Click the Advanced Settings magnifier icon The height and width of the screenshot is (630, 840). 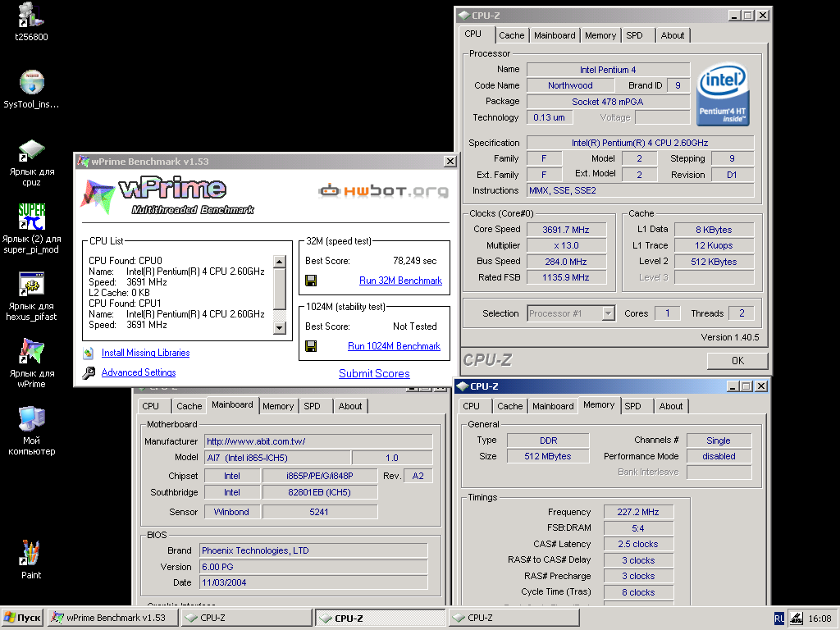coord(89,372)
